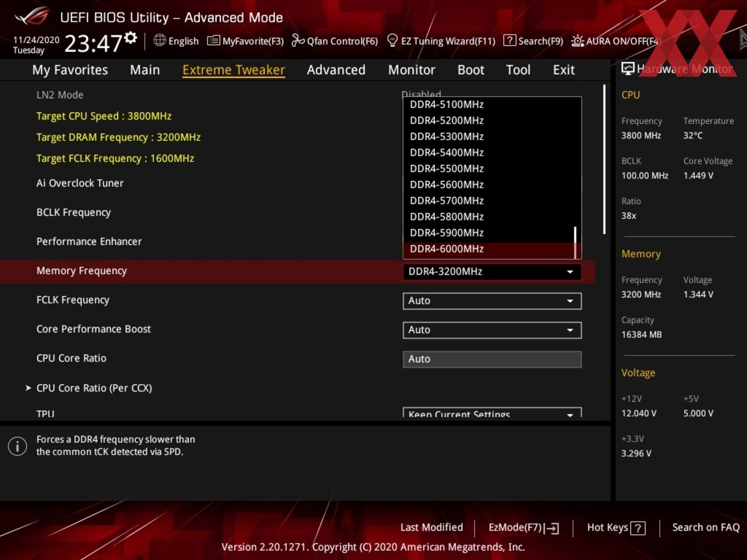Screen dimensions: 747x560
Task: Open the FCLK Frequency Auto dropdown
Action: [x=492, y=301]
